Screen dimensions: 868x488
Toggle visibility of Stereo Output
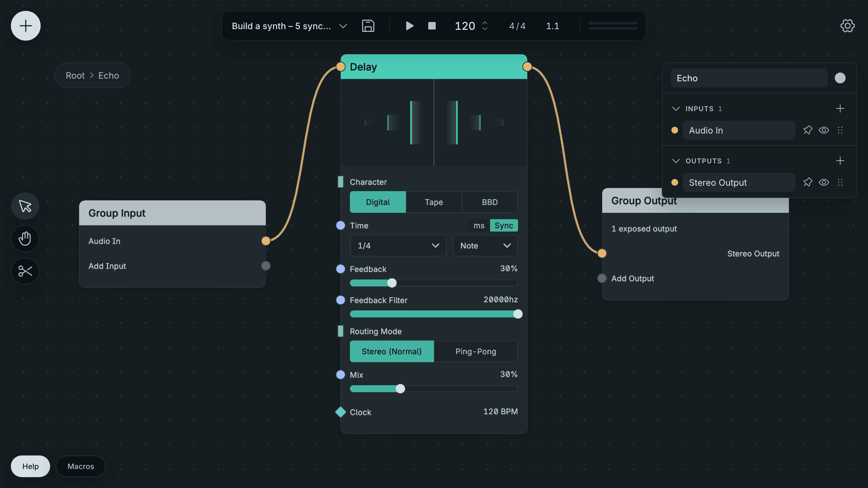824,182
